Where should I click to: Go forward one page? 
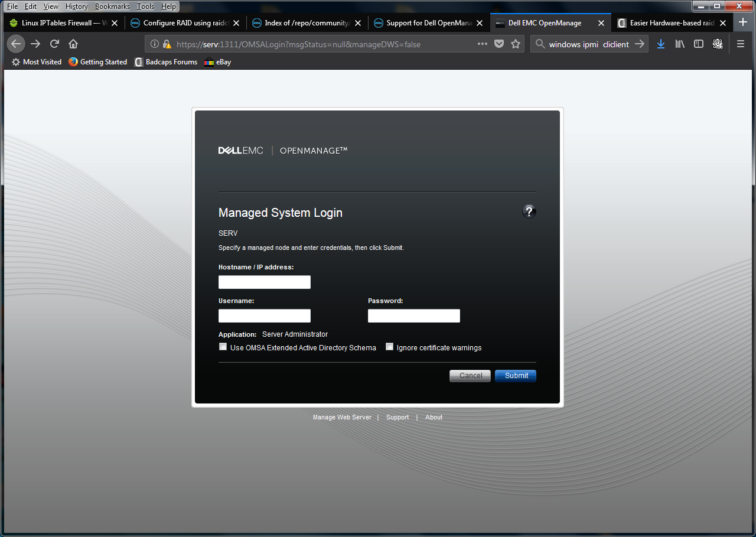(35, 44)
